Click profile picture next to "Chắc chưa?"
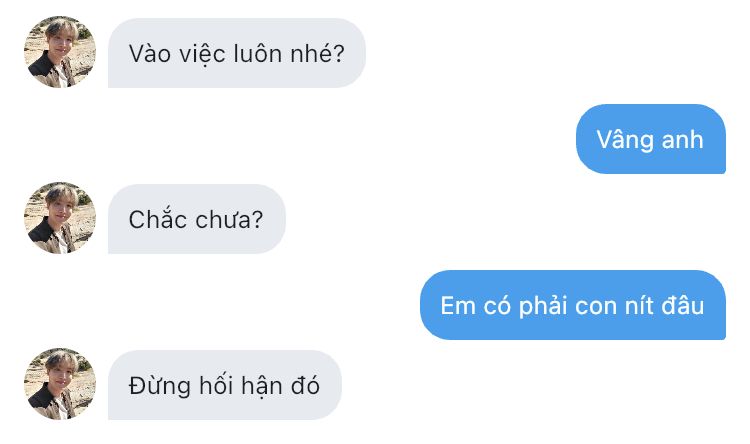The width and height of the screenshot is (750, 444). pos(60,218)
